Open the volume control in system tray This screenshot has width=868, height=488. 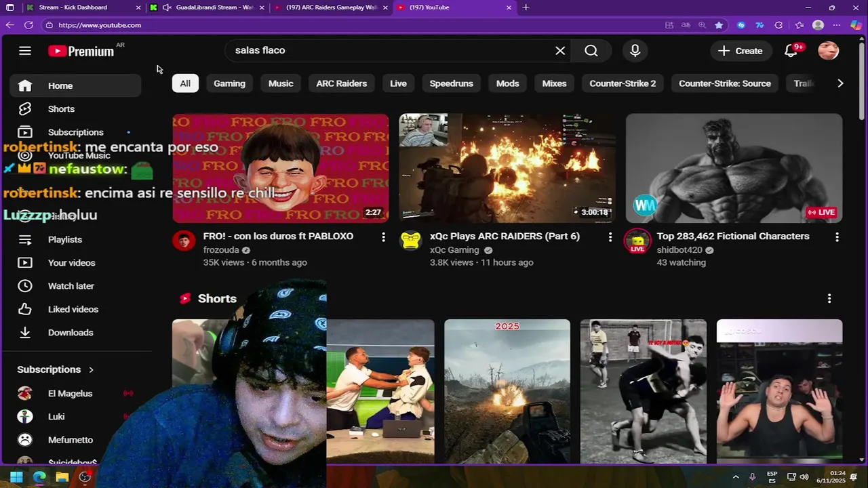pos(804,477)
